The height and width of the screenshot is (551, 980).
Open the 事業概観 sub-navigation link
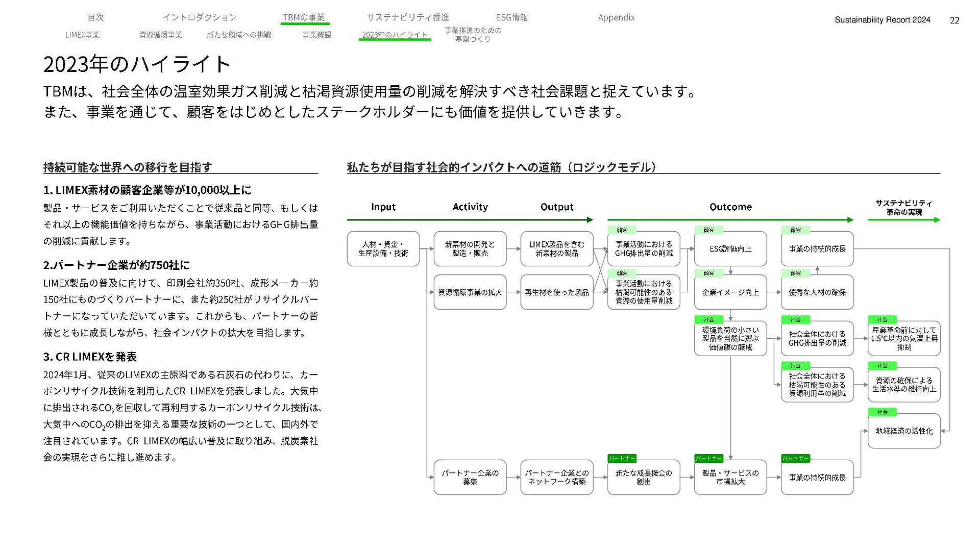[x=316, y=35]
